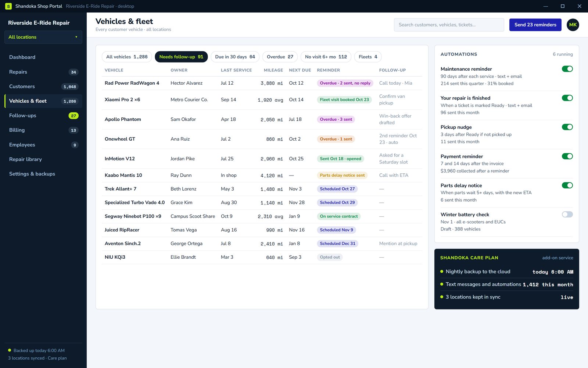Switch to the Overdue 27 tab
The image size is (588, 368).
[x=280, y=57]
